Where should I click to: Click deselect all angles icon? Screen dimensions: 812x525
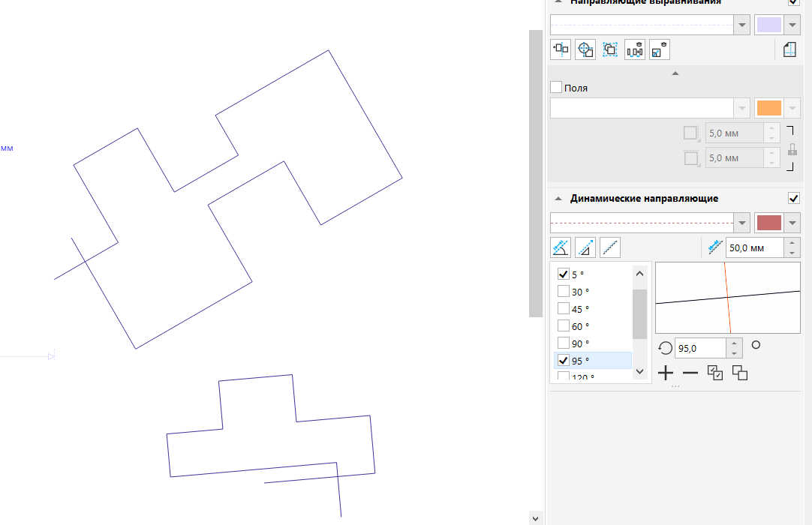coord(740,373)
